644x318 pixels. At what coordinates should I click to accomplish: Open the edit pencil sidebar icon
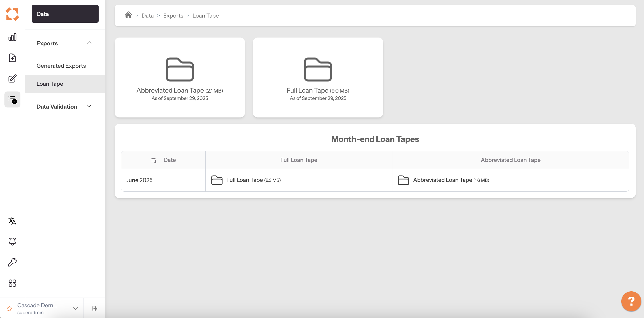point(12,78)
